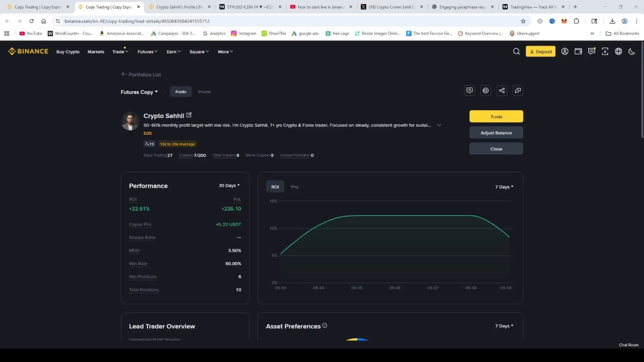Click the share portfolio icon

tap(502, 90)
